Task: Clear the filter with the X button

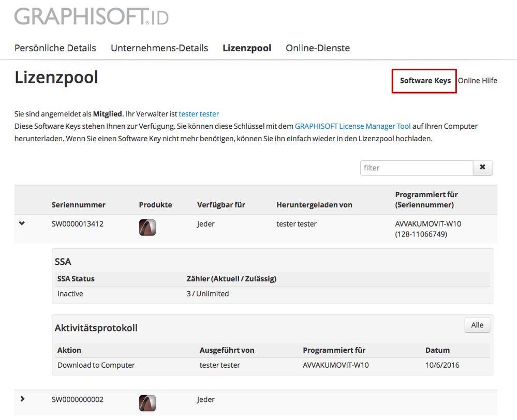Action: point(482,168)
